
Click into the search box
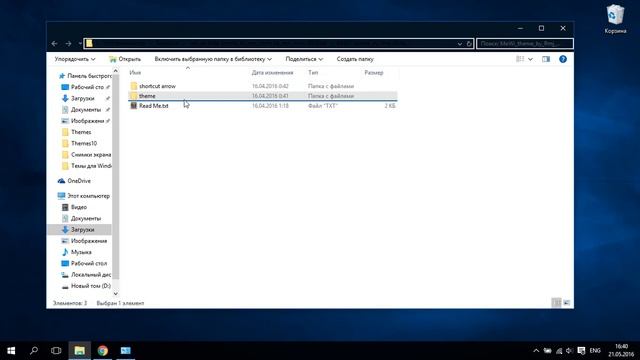click(525, 44)
